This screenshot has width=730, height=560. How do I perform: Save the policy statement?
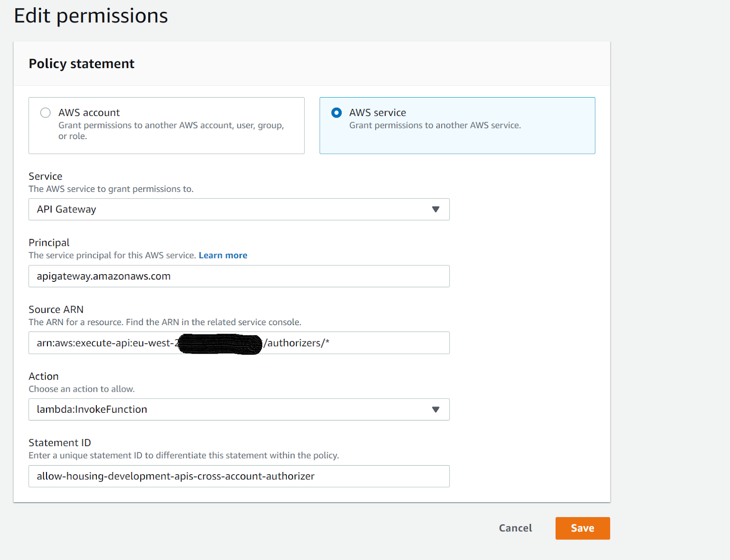(x=583, y=528)
